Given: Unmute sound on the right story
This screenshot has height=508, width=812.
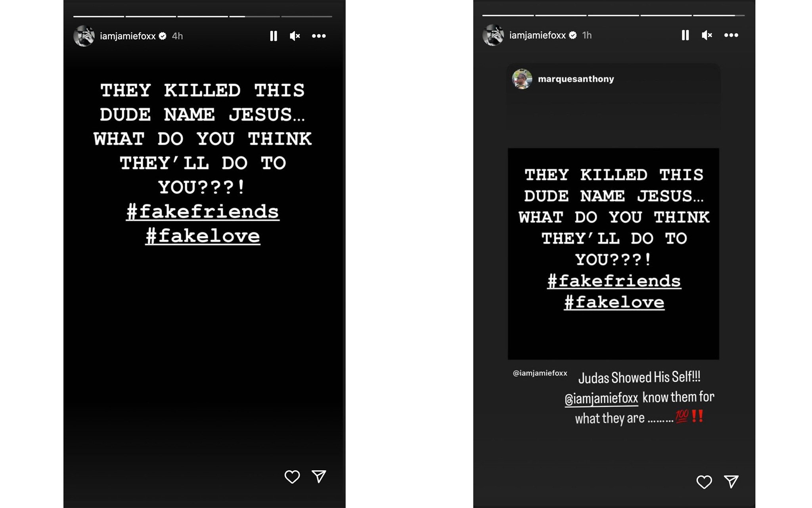Looking at the screenshot, I should [707, 35].
